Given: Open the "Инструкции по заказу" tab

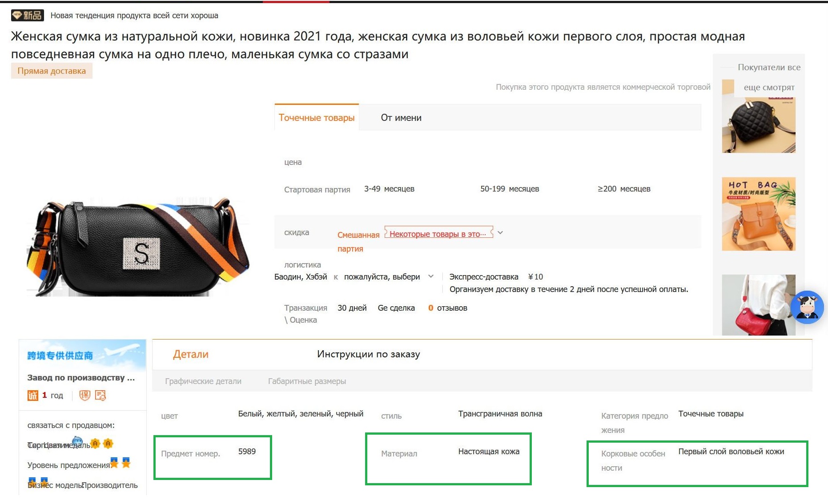Looking at the screenshot, I should click(x=368, y=354).
